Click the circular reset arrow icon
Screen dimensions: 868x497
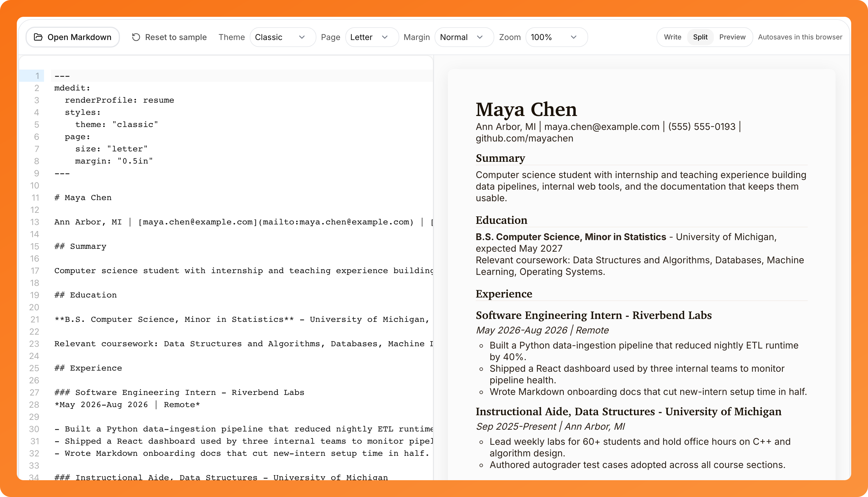point(136,37)
